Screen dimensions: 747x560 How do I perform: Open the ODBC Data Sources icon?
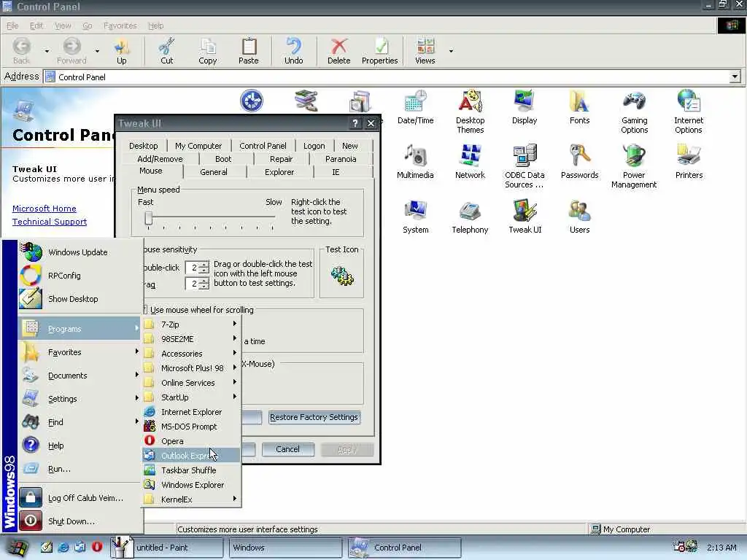point(525,166)
